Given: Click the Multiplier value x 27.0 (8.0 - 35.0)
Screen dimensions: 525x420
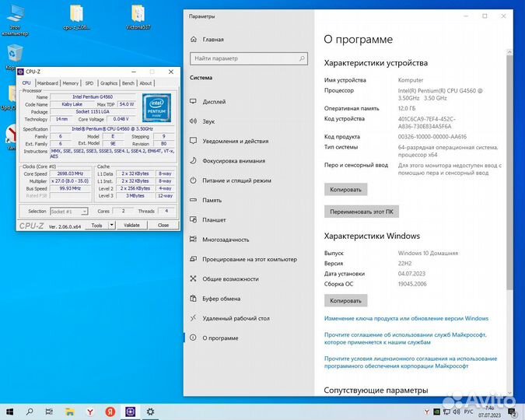Looking at the screenshot, I should pyautogui.click(x=70, y=181).
